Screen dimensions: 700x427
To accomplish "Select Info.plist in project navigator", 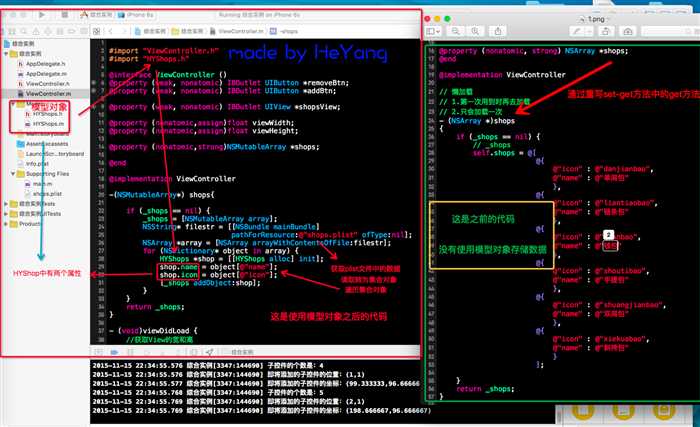I will pos(33,163).
